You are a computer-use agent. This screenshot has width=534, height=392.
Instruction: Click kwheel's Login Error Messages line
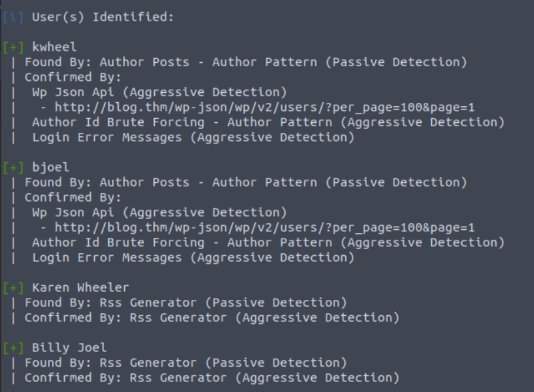[x=193, y=138]
